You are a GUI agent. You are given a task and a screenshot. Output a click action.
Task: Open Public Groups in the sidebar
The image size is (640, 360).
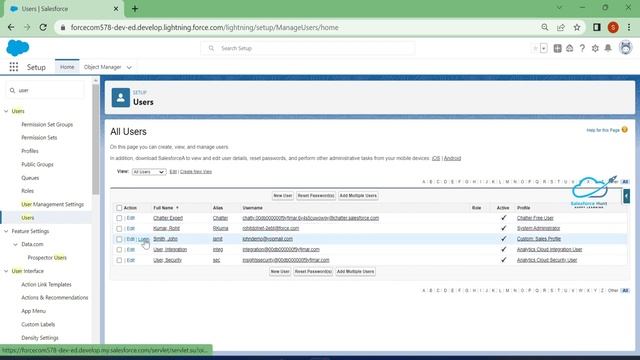[x=37, y=164]
